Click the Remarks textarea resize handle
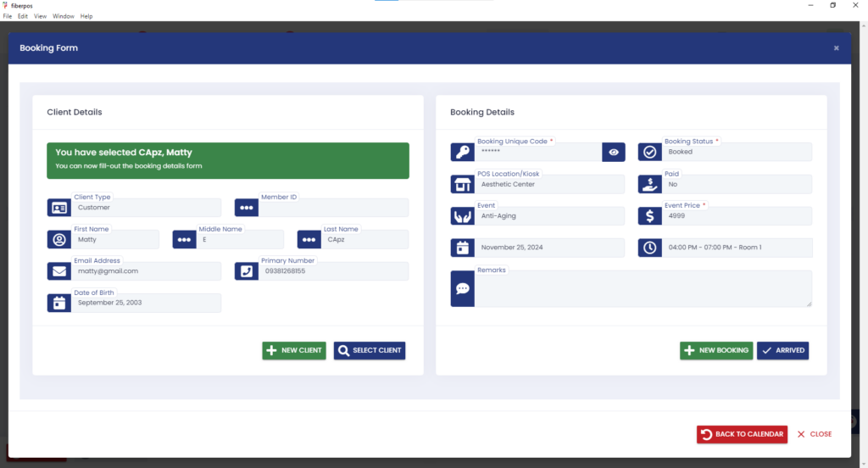 809,304
